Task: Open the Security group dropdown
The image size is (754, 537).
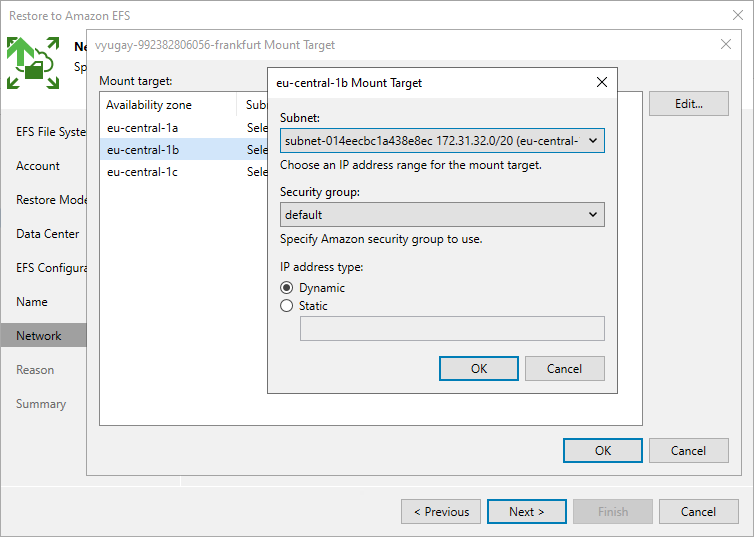Action: (x=442, y=214)
